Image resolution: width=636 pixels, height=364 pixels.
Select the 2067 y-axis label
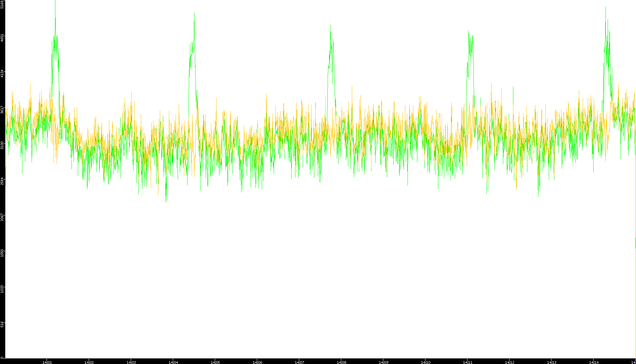tap(2, 217)
